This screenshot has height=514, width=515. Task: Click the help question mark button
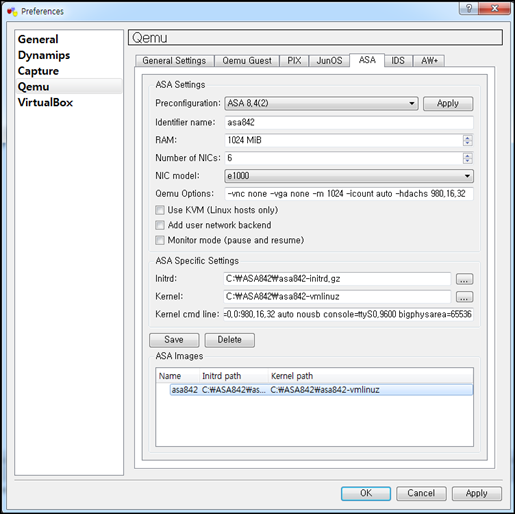pyautogui.click(x=469, y=8)
